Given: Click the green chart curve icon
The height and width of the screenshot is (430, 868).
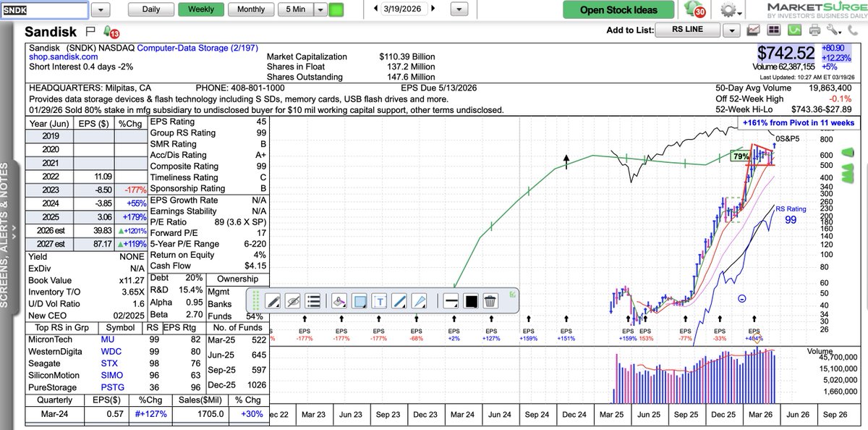Looking at the screenshot, I should pos(794,30).
